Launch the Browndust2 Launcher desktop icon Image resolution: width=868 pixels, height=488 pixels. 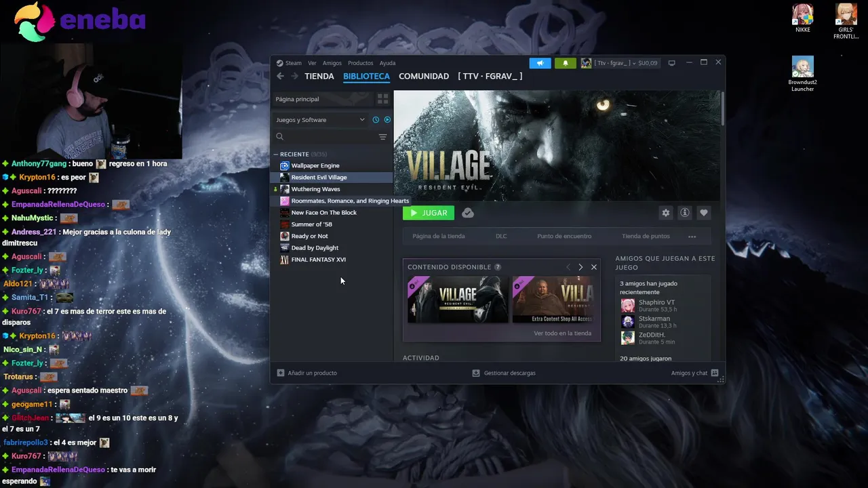[803, 74]
